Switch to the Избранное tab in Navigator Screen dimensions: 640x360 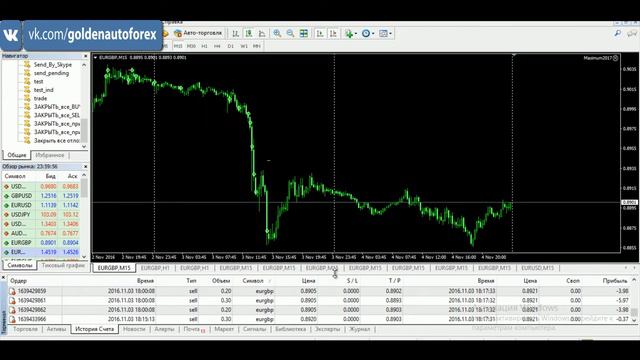[50, 155]
